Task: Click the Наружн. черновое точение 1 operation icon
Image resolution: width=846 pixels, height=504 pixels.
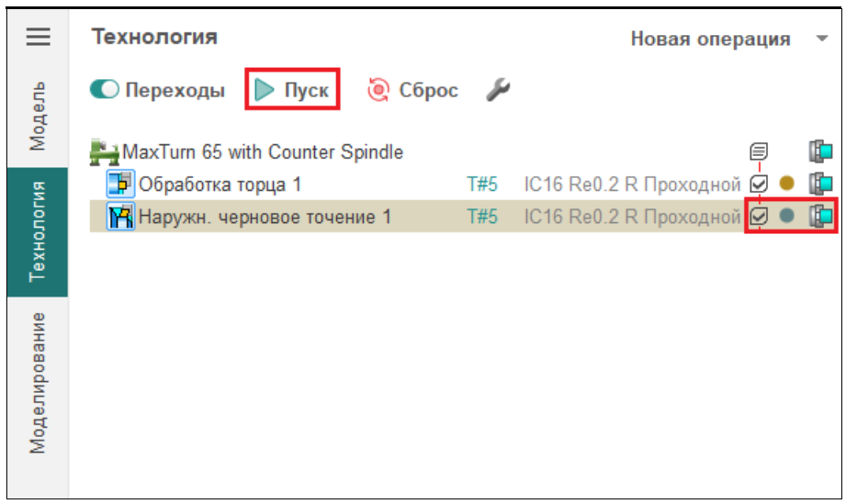Action: (120, 217)
